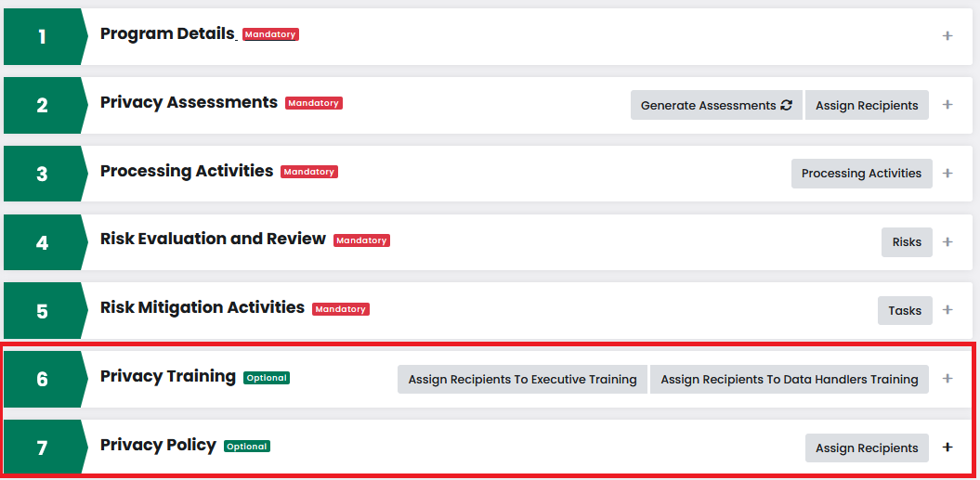Expand Processing Activities row with plus icon

click(x=947, y=173)
